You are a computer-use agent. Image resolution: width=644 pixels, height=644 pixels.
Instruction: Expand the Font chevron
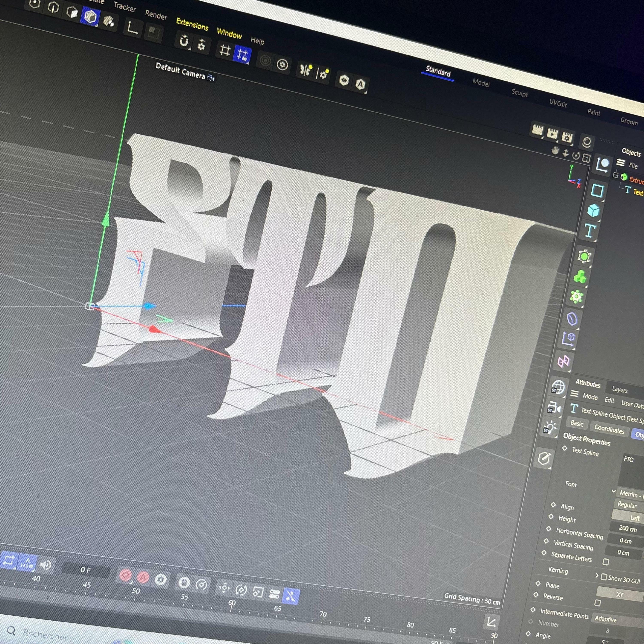click(613, 491)
